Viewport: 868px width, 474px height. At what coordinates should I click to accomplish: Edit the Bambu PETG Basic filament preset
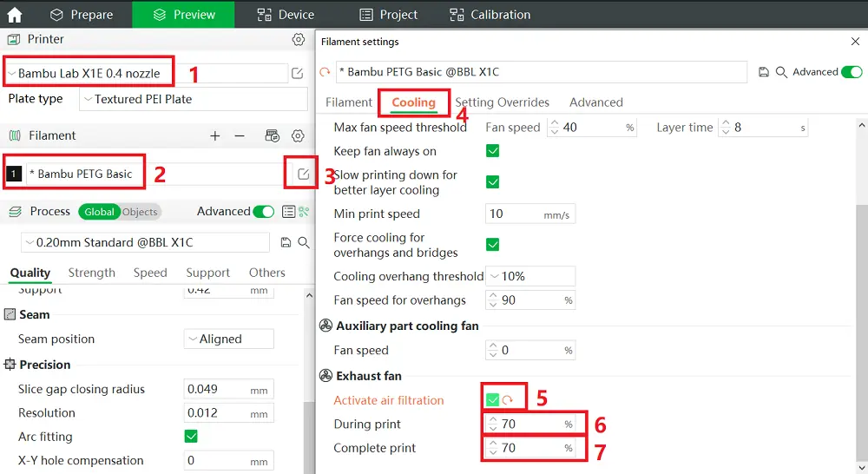(x=303, y=174)
